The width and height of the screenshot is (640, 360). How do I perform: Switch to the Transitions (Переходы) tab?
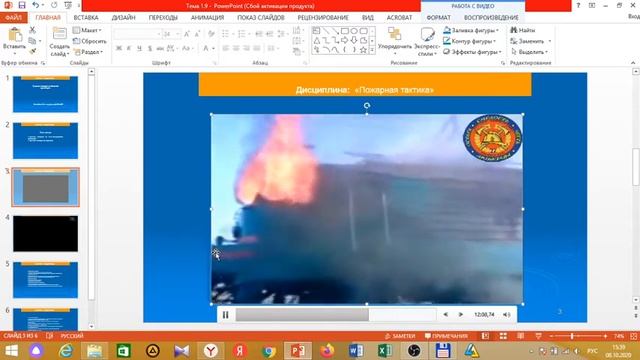point(163,18)
